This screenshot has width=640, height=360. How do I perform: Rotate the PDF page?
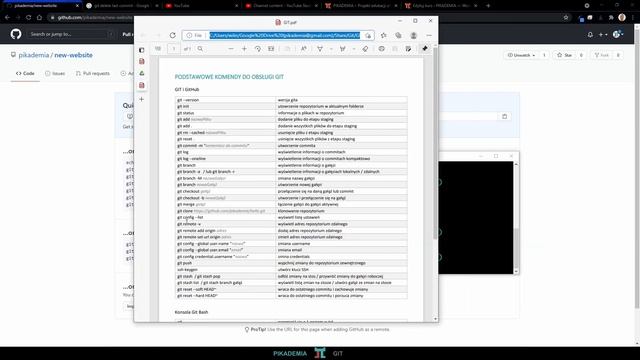coord(258,49)
